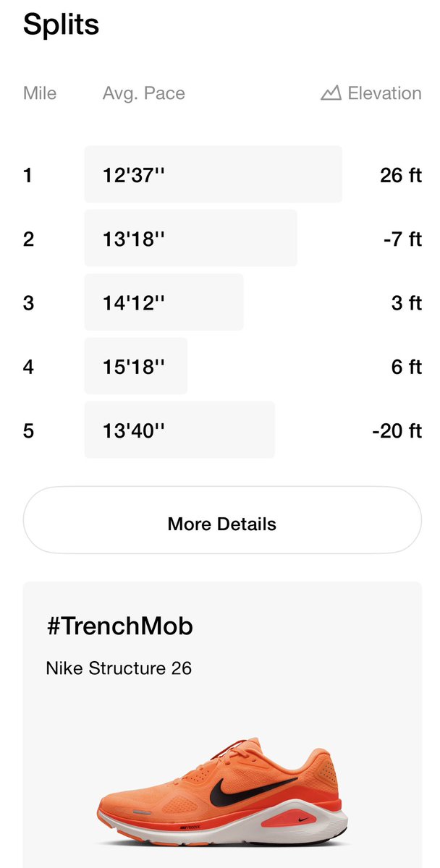
Task: Select the mile 5 pace bar 13'40''
Action: [x=179, y=430]
